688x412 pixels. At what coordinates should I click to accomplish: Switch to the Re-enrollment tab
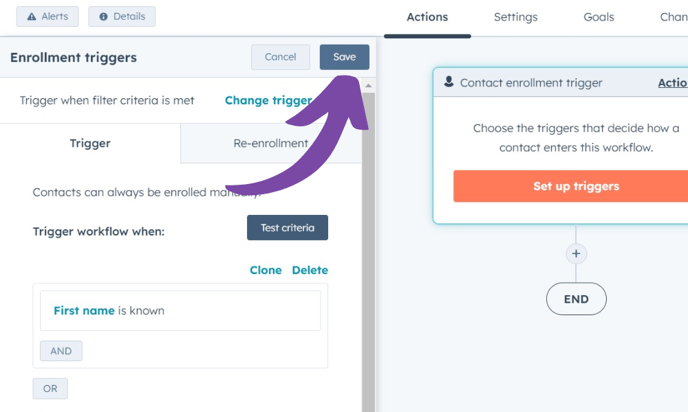[270, 143]
